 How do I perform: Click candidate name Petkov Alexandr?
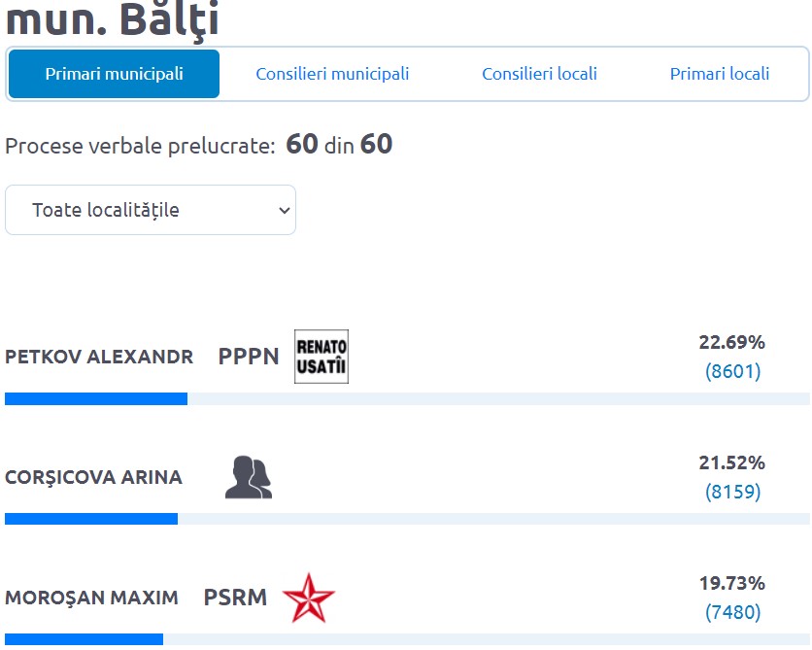99,357
